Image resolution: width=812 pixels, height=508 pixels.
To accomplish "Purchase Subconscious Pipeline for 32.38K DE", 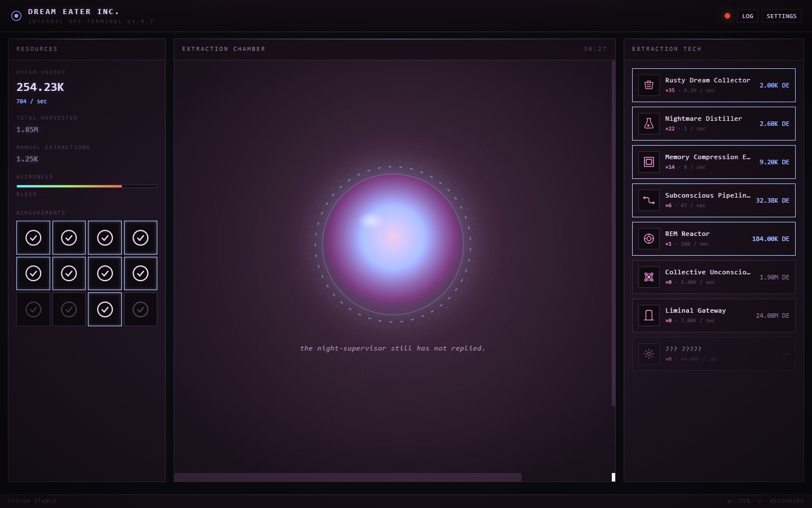I will 714,200.
